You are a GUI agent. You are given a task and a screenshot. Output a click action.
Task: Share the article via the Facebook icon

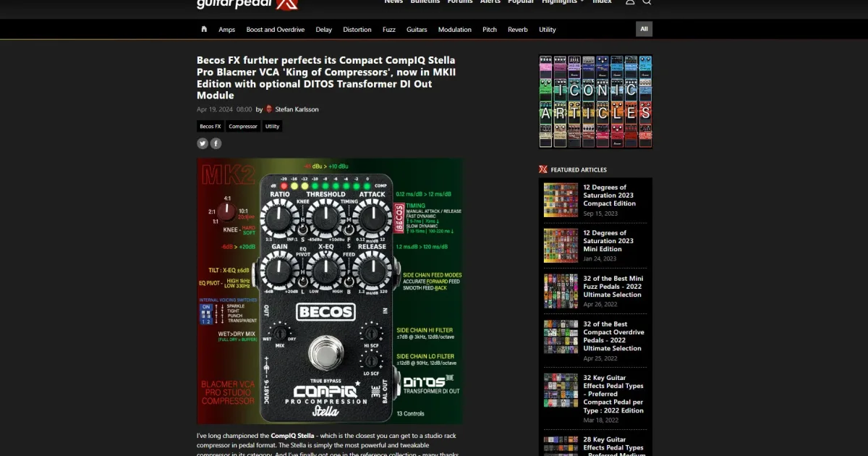[x=216, y=143]
